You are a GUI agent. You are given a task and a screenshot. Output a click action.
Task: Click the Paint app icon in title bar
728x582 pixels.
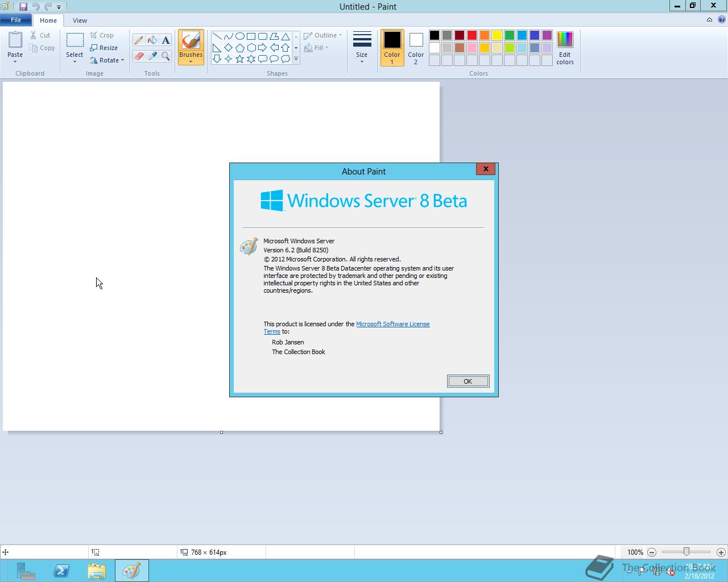pos(5,7)
